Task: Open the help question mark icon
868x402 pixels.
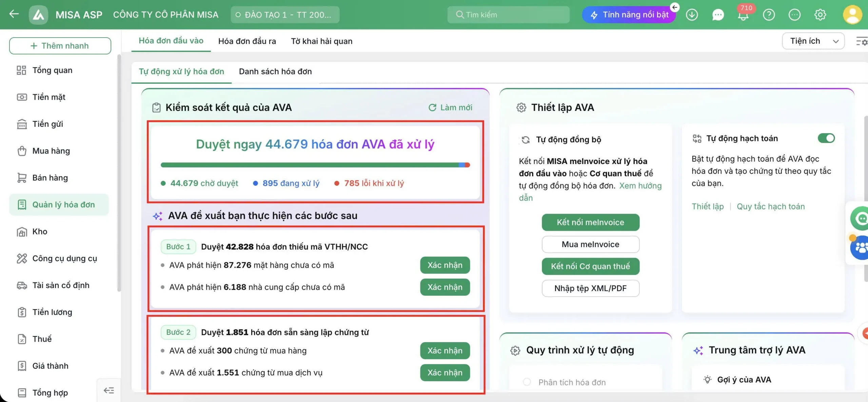Action: 769,15
